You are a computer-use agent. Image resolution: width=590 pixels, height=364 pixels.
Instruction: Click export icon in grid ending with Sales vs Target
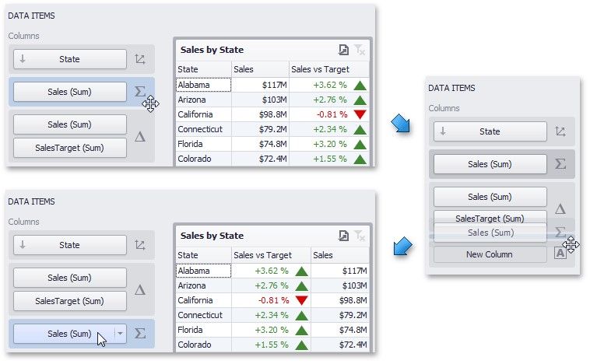tap(343, 50)
